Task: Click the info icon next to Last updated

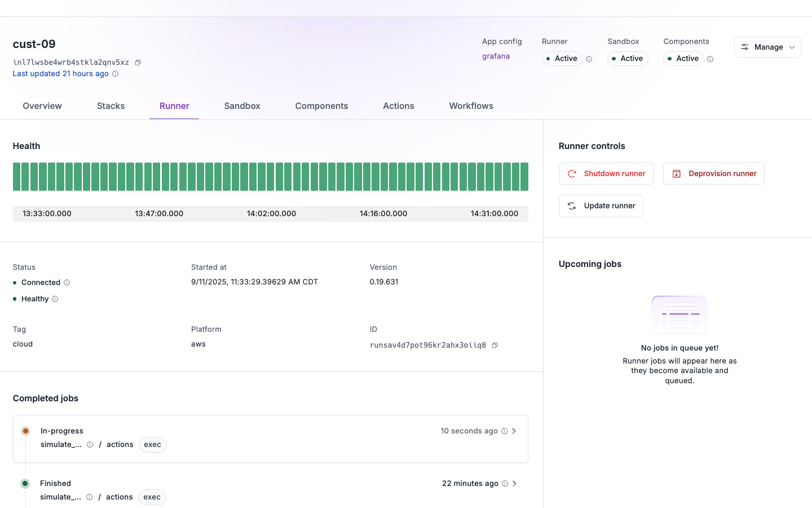Action: coord(116,73)
